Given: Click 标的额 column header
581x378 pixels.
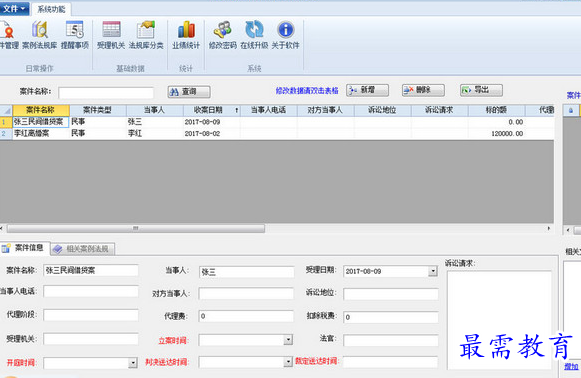Looking at the screenshot, I should pos(497,110).
